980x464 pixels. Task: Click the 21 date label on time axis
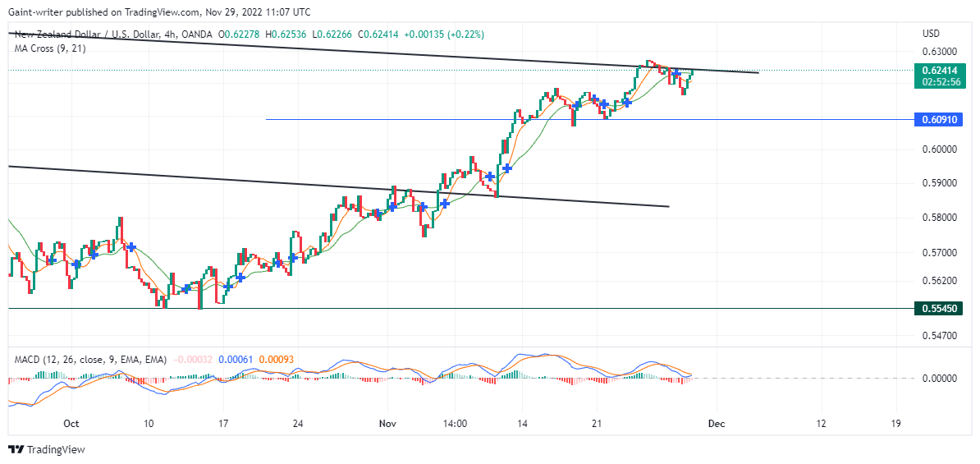pyautogui.click(x=596, y=424)
